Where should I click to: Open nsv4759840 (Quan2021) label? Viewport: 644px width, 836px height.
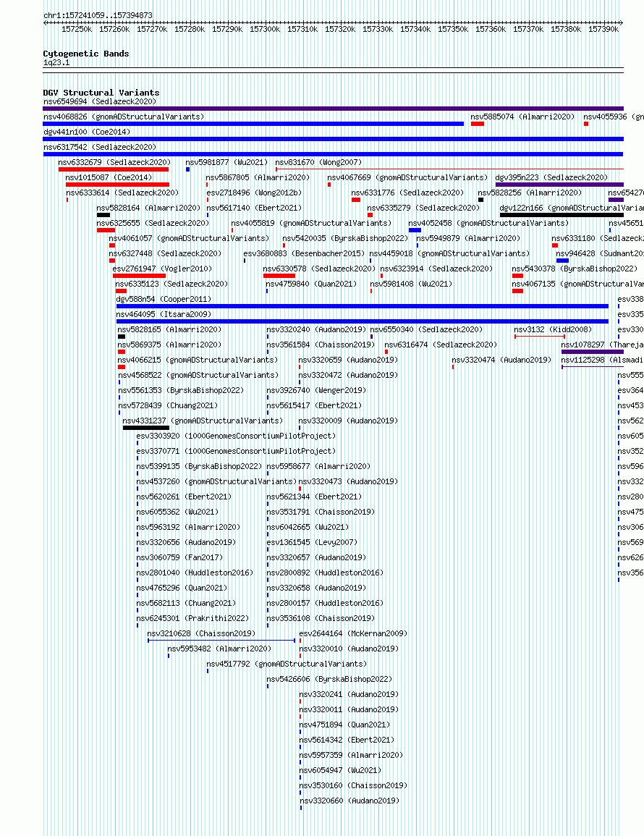click(311, 284)
